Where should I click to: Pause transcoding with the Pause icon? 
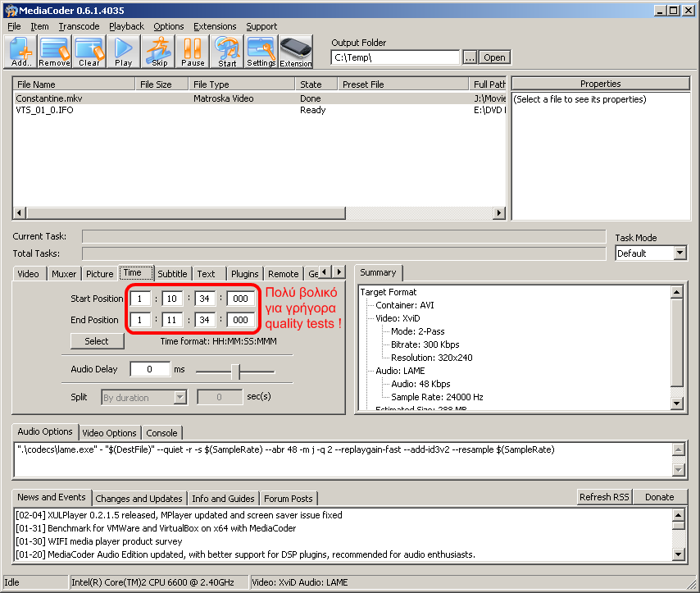tap(193, 52)
